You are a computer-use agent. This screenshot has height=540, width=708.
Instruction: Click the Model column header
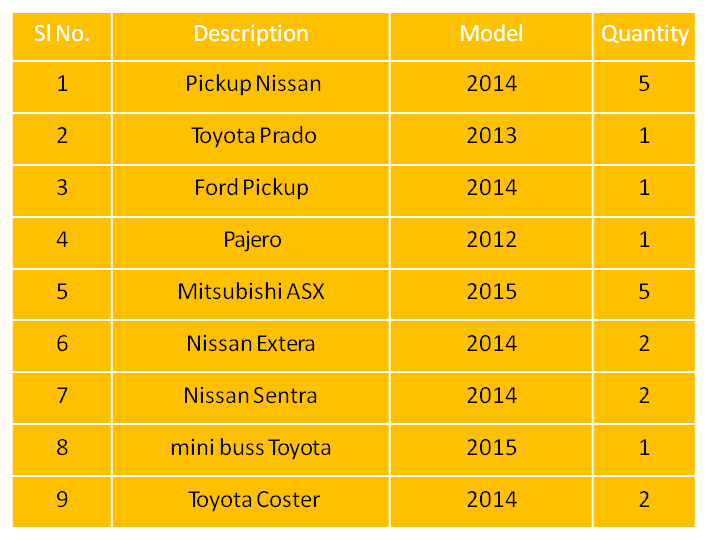[491, 36]
